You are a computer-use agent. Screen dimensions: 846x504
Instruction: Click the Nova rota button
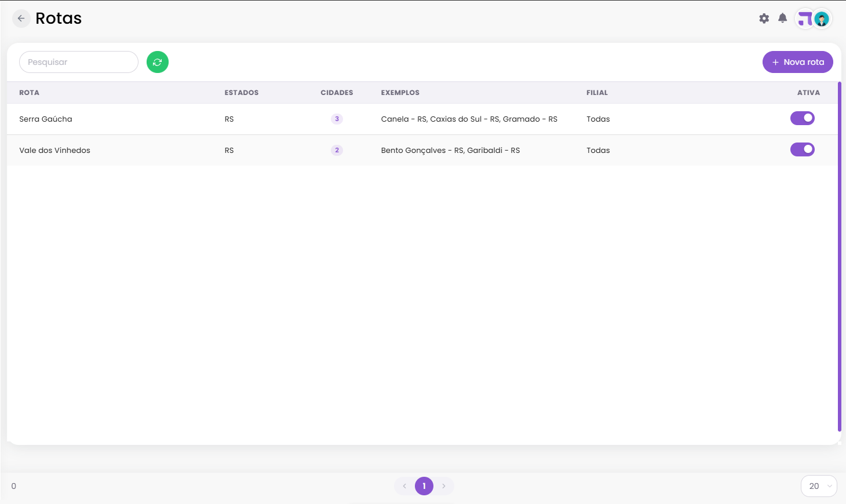point(797,62)
